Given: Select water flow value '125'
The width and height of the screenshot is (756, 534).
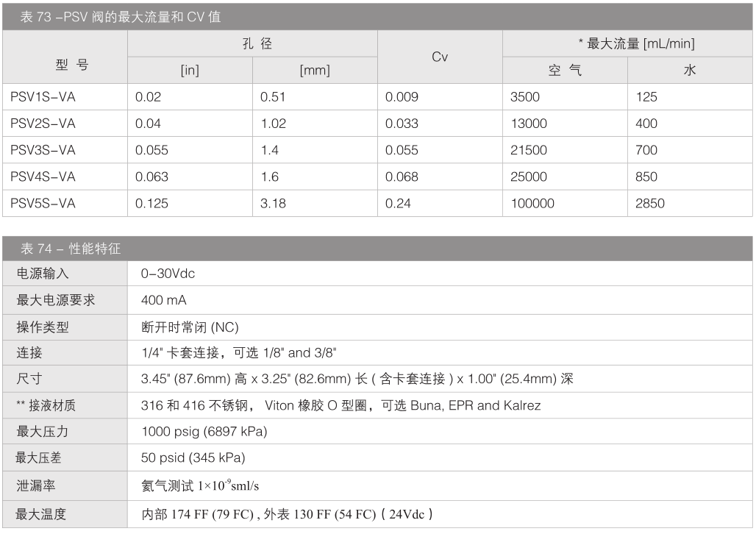Looking at the screenshot, I should pyautogui.click(x=646, y=97).
